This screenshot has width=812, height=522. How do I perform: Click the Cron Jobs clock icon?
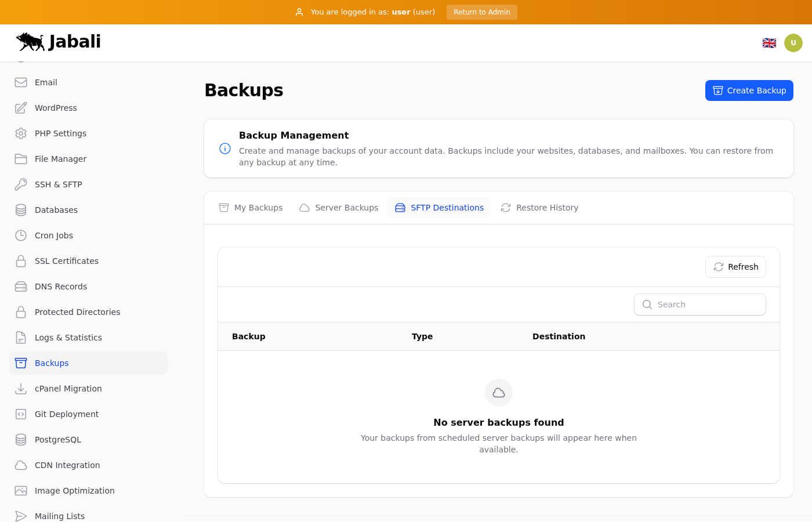click(x=21, y=235)
